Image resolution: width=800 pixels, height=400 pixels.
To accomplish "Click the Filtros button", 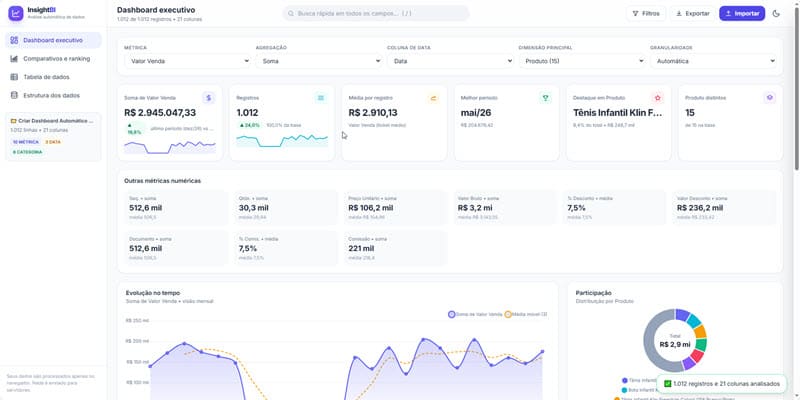I will click(x=645, y=14).
